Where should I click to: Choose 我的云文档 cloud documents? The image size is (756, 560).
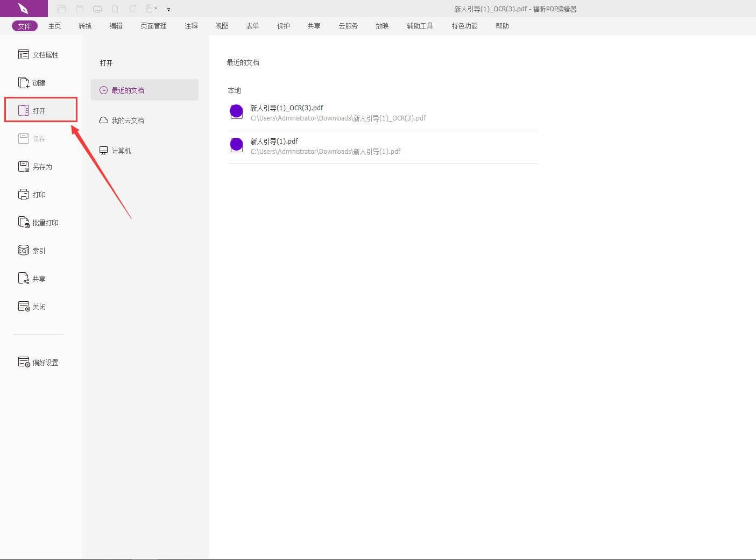[128, 120]
